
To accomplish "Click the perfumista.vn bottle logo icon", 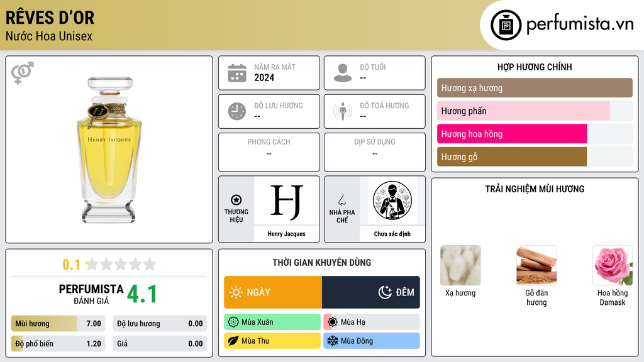I will click(x=506, y=25).
